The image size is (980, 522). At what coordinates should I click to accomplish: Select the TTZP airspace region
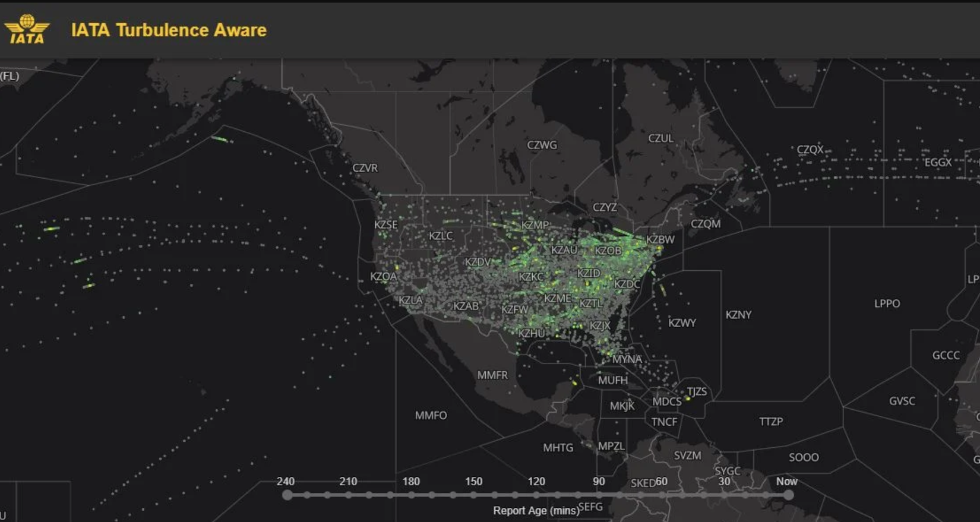click(x=771, y=422)
